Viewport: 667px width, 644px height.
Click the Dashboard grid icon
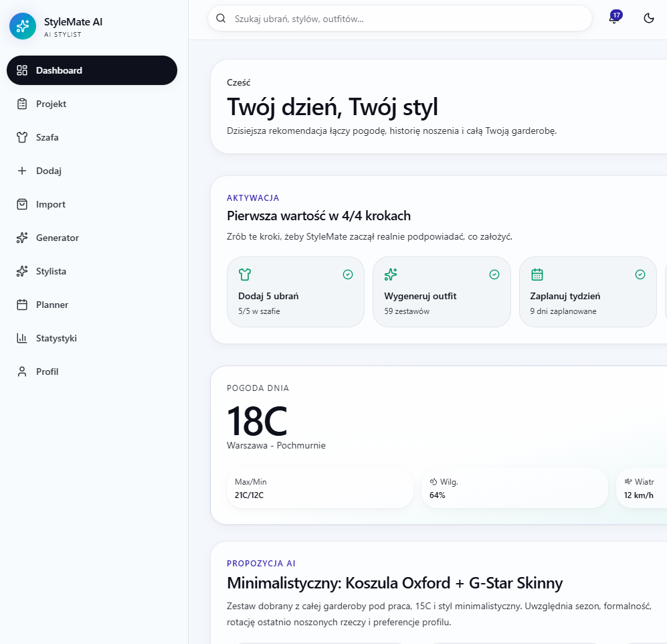coord(22,70)
